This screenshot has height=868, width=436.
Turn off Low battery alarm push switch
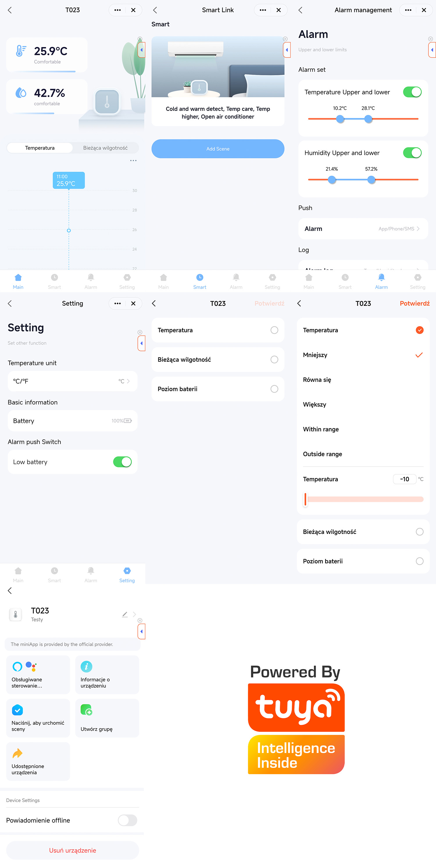coord(122,462)
